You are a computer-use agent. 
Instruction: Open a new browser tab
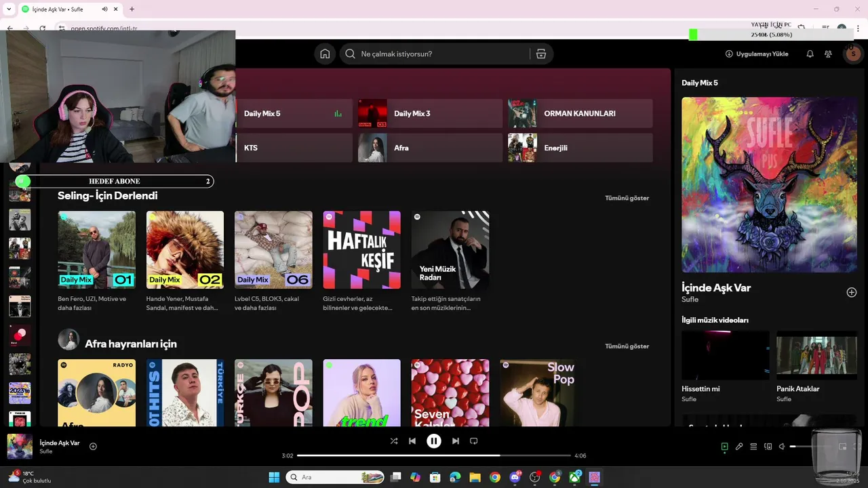pos(132,9)
